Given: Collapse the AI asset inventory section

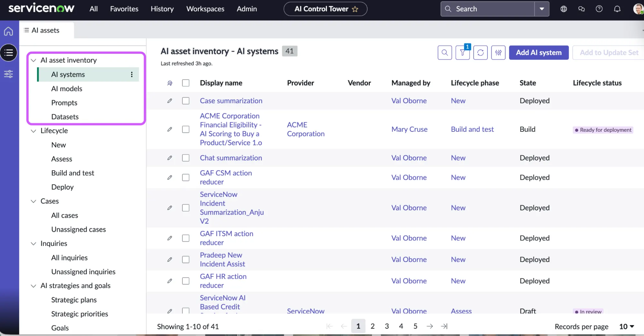Looking at the screenshot, I should [x=33, y=60].
